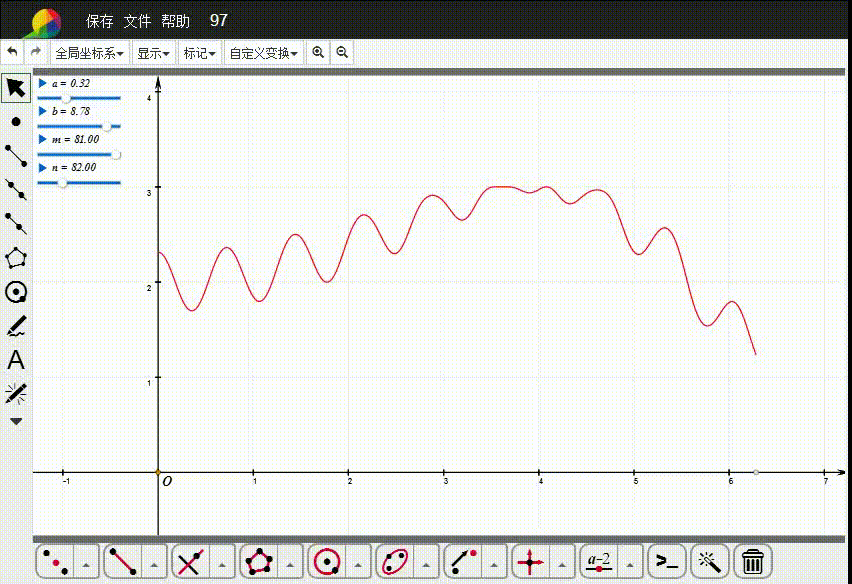
Task: Select the polygon tool in bottom toolbar
Action: [259, 562]
